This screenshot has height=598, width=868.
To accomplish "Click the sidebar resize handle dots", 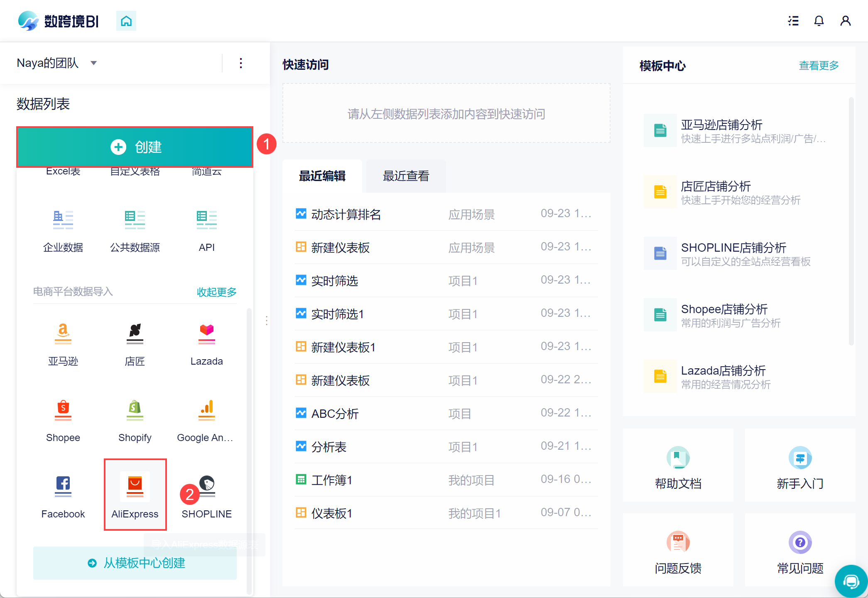I will (x=267, y=321).
